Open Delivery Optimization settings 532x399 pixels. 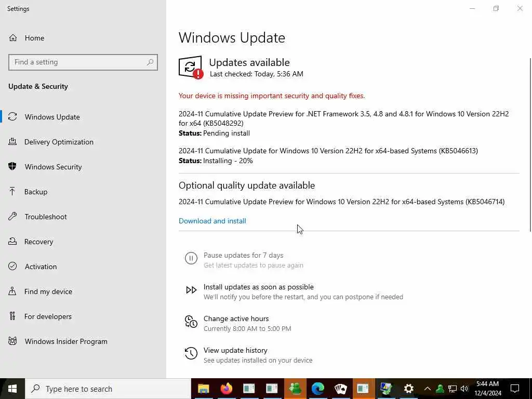(59, 142)
